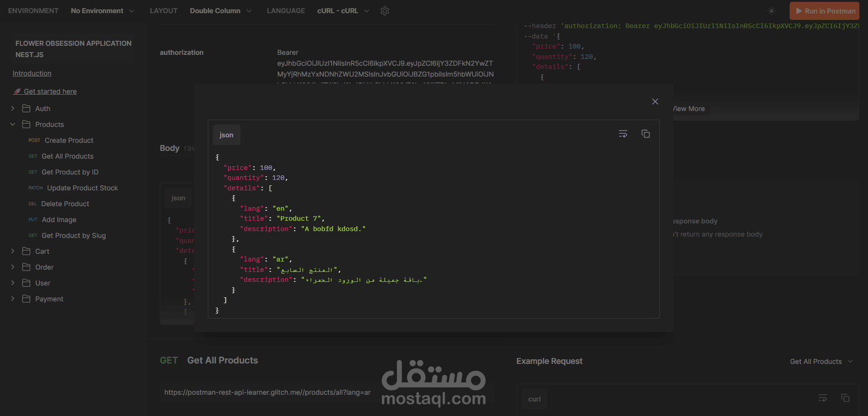Expand the User folder chevron
The image size is (868, 416).
[13, 283]
